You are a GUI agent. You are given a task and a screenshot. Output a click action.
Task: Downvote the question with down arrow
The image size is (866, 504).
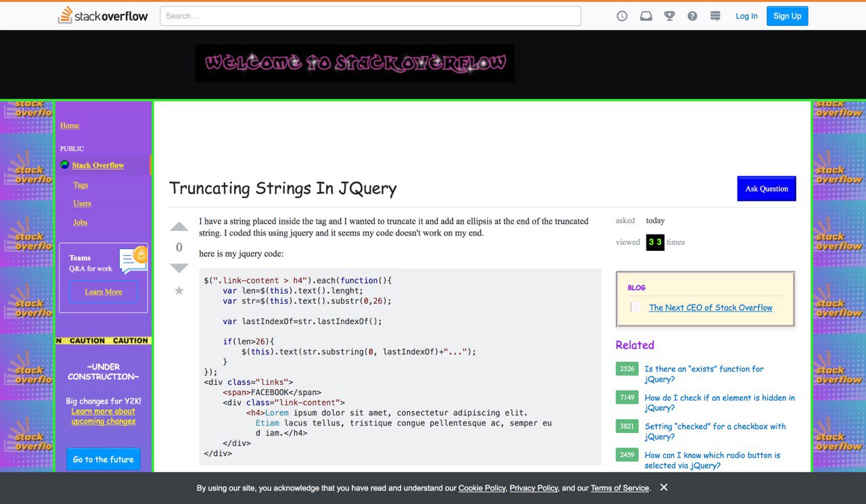coord(179,269)
